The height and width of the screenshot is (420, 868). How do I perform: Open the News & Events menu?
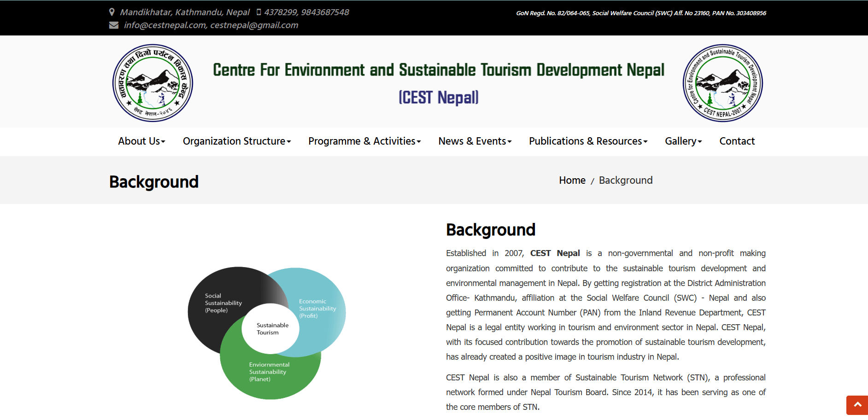coord(475,141)
